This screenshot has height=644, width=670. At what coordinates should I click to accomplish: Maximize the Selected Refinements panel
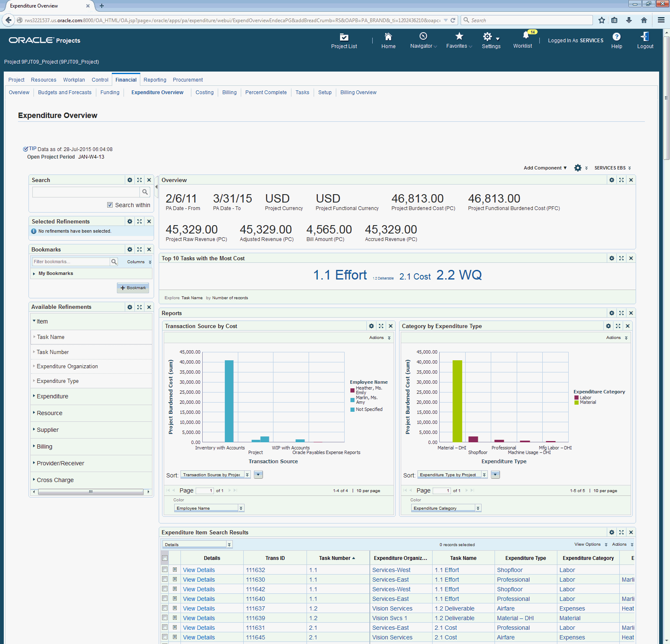pyautogui.click(x=139, y=221)
